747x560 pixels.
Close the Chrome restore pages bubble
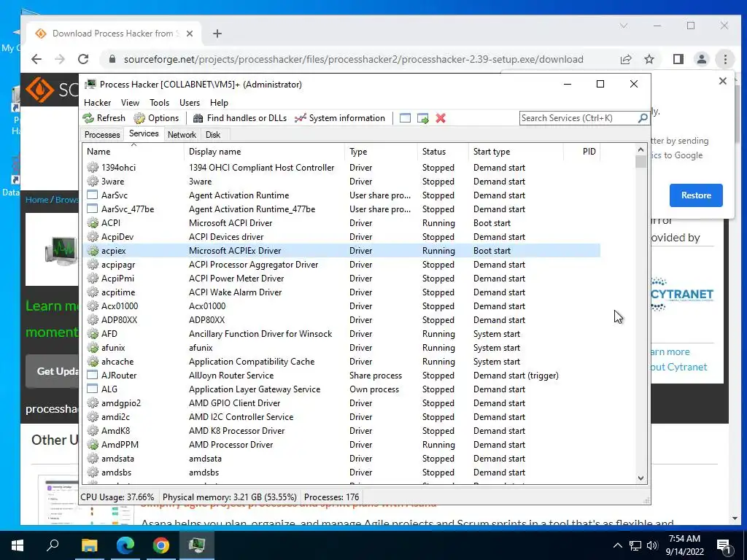click(723, 81)
